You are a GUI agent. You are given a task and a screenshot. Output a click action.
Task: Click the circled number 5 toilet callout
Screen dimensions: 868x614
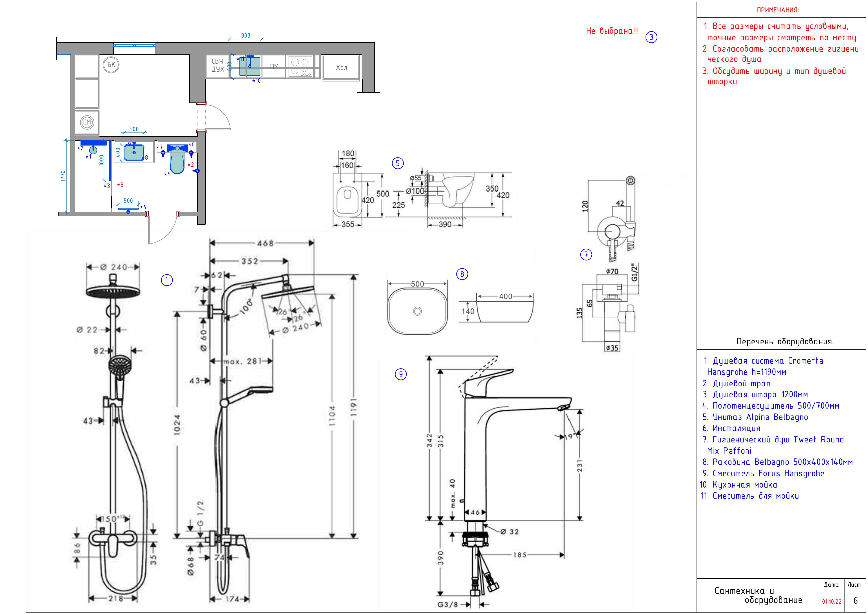(x=397, y=163)
